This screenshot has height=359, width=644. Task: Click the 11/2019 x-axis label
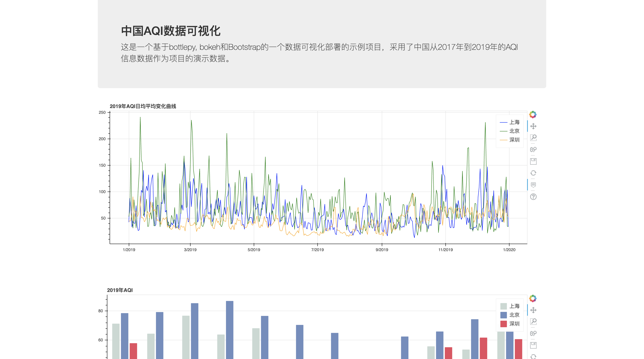pyautogui.click(x=445, y=250)
